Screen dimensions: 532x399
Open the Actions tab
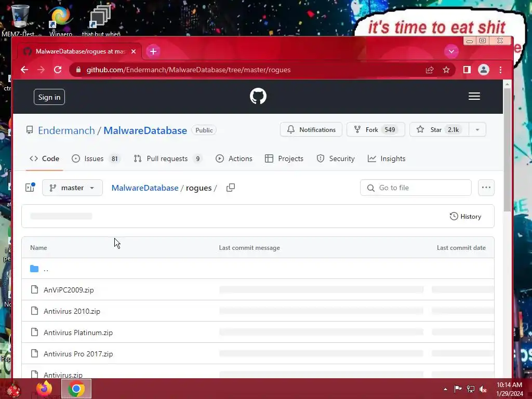234,158
